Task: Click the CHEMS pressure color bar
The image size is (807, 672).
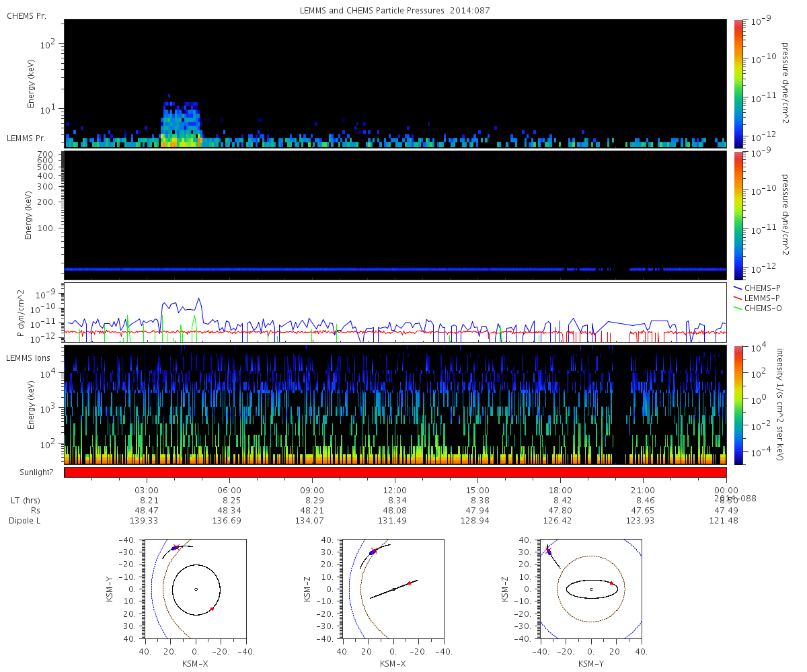Action: click(x=738, y=83)
